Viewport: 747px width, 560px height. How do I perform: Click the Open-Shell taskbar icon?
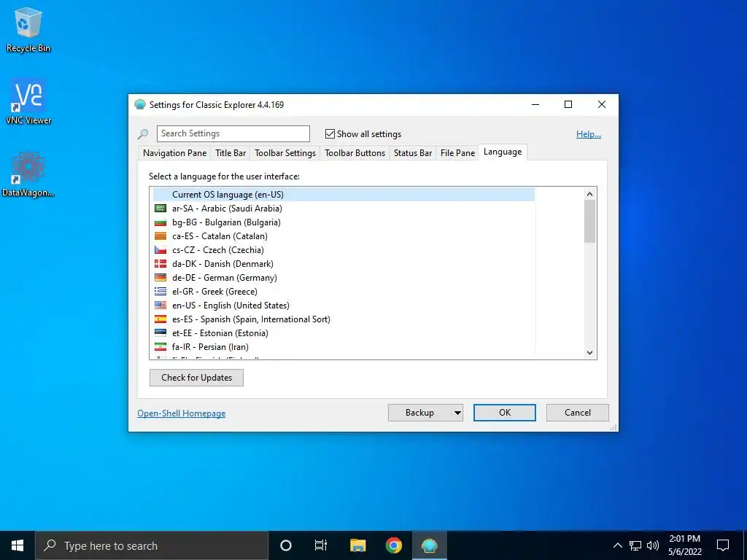coord(429,545)
